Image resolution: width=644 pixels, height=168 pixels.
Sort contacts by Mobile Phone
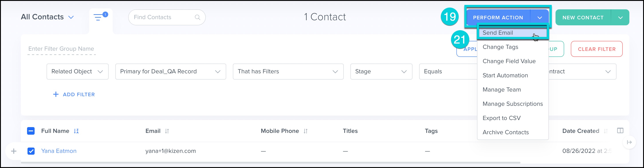point(306,131)
